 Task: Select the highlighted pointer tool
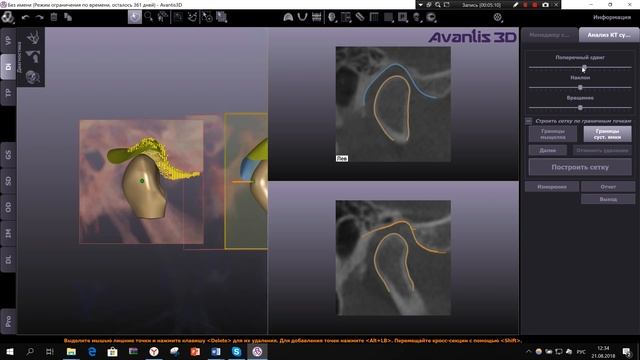click(x=135, y=17)
